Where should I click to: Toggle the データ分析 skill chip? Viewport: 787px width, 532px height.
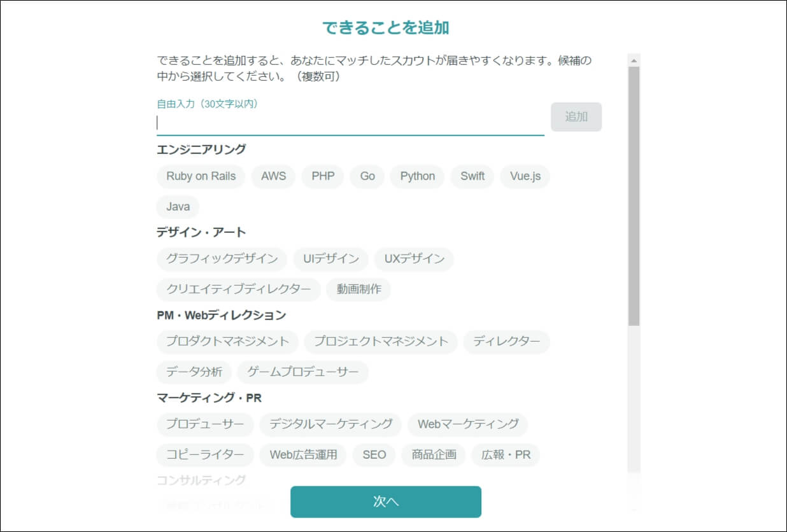193,372
